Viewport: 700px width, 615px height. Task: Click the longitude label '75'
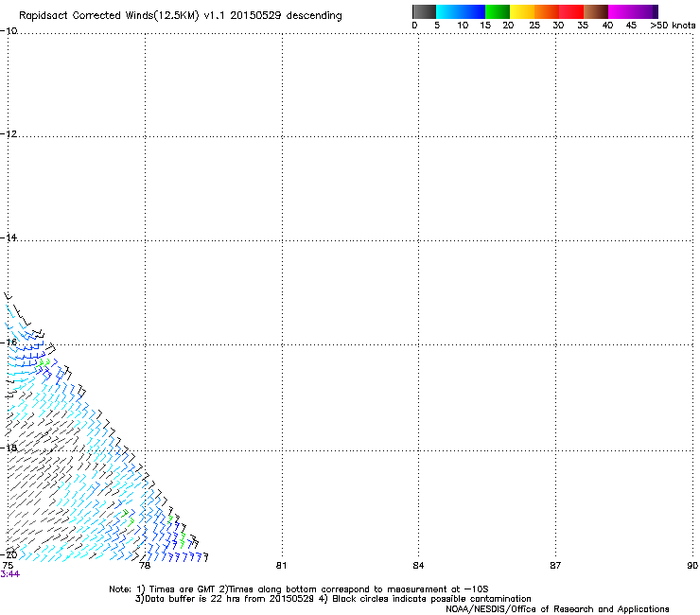pos(8,566)
